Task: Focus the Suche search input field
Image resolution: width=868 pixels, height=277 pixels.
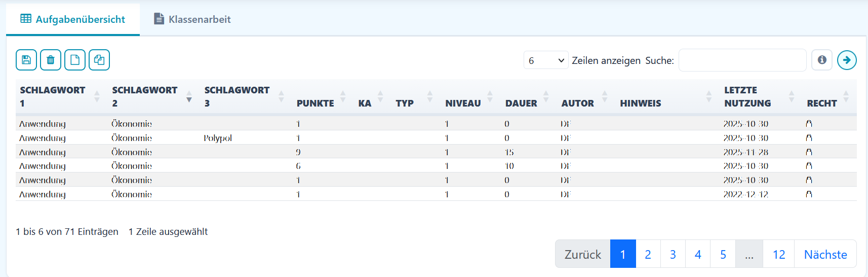Action: 742,60
